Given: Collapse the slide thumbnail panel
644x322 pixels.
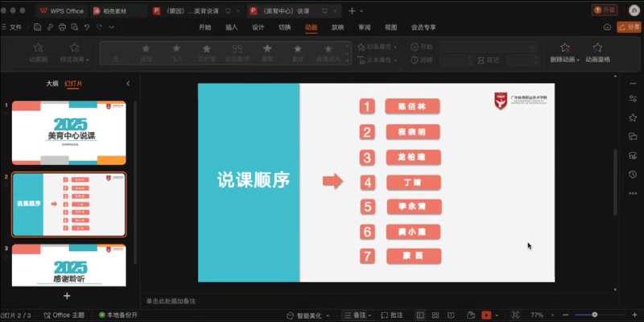Looking at the screenshot, I should 128,83.
